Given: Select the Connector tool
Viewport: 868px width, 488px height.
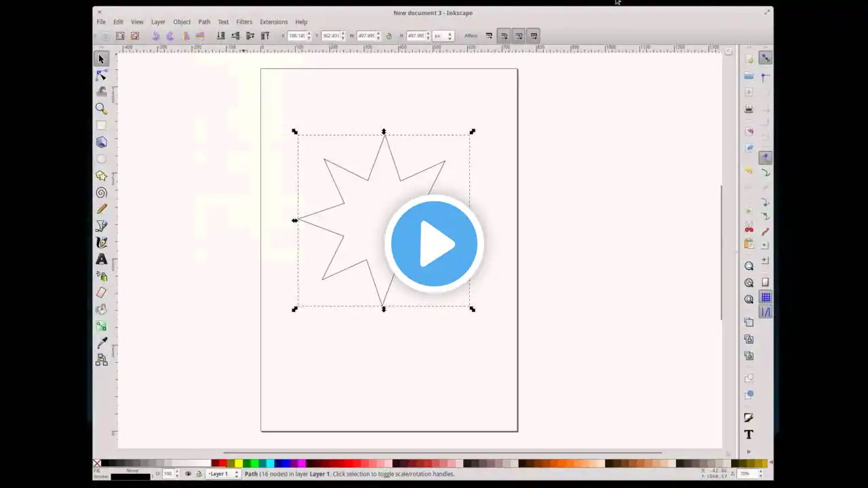Looking at the screenshot, I should click(x=101, y=360).
